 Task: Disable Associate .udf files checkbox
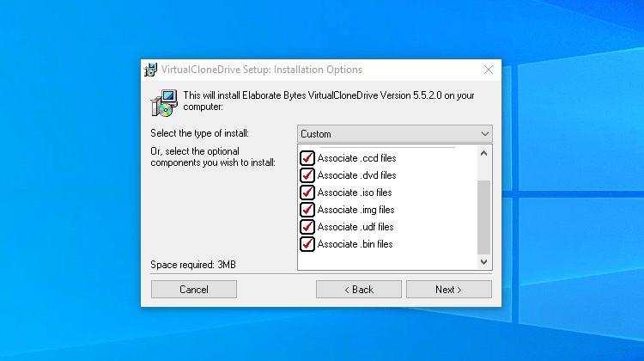tap(307, 227)
